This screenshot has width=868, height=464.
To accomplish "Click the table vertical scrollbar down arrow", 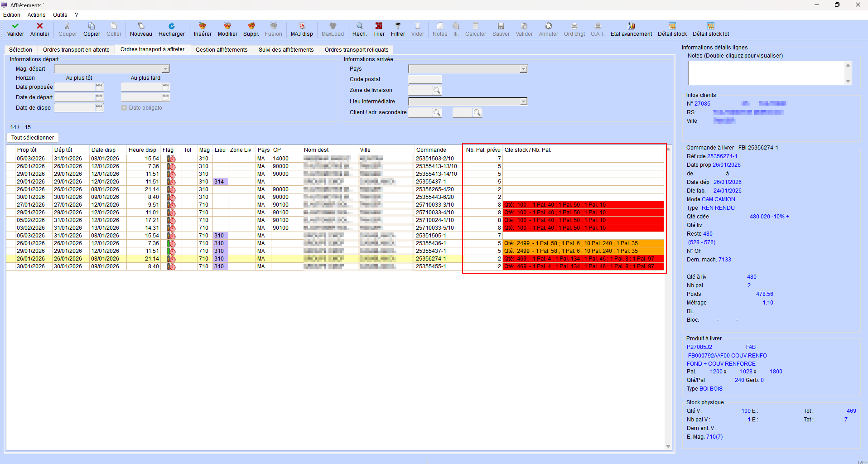I will pos(668,446).
